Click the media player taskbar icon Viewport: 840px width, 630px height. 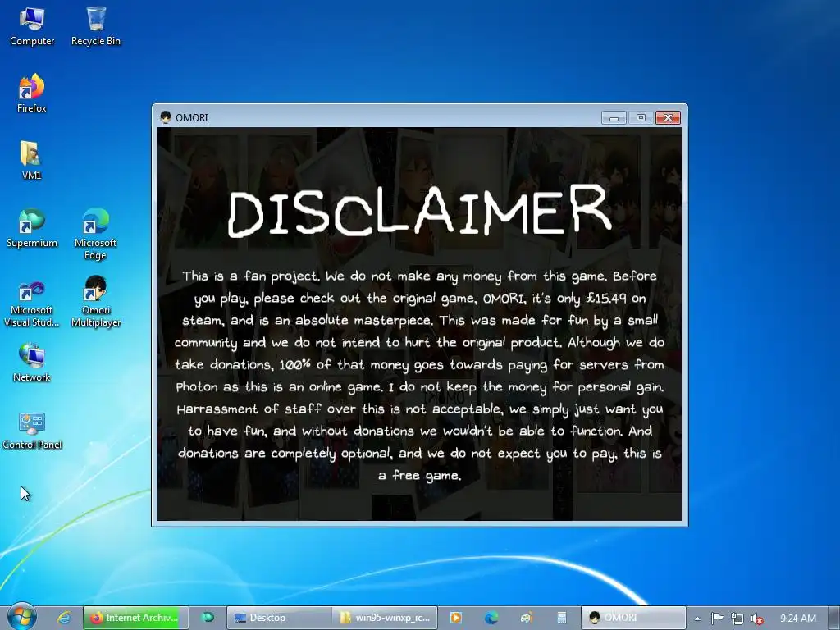point(456,618)
